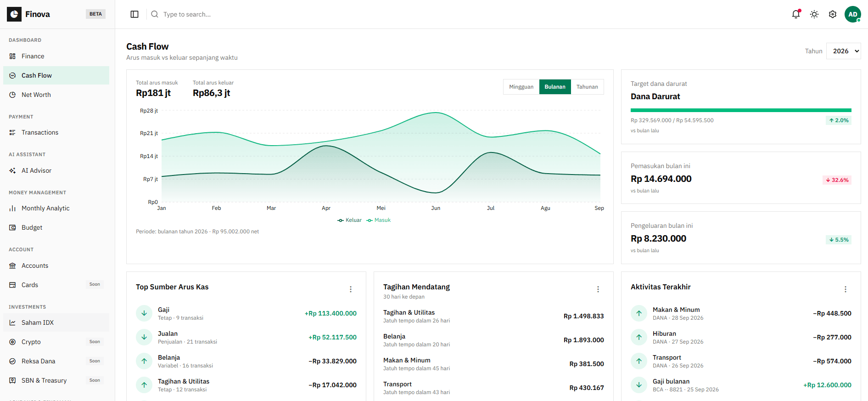The image size is (868, 401).
Task: Click the Net Worth pie icon
Action: (x=12, y=95)
